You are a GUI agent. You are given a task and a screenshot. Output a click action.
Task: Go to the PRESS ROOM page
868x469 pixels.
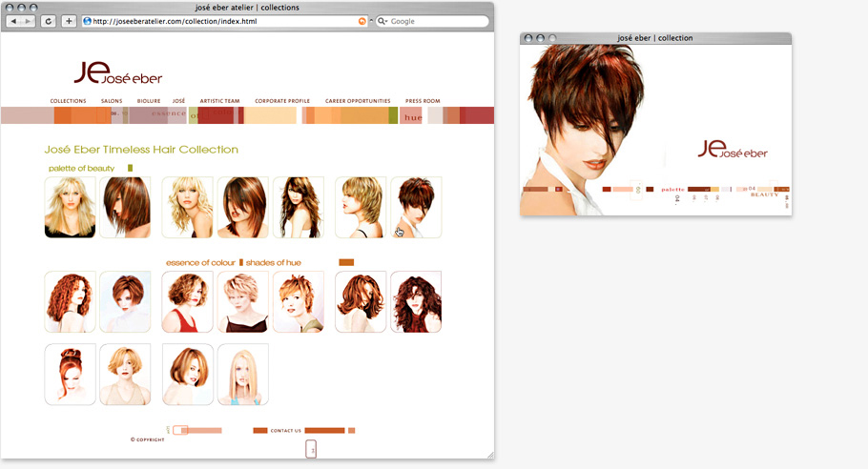[423, 101]
